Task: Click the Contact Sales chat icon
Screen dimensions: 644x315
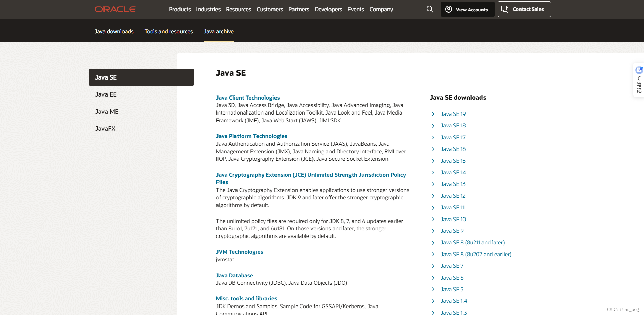Action: point(505,9)
